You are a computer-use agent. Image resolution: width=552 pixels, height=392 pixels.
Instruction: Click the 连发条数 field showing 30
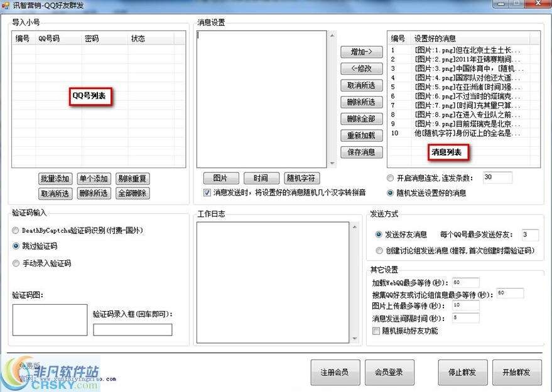tap(497, 177)
